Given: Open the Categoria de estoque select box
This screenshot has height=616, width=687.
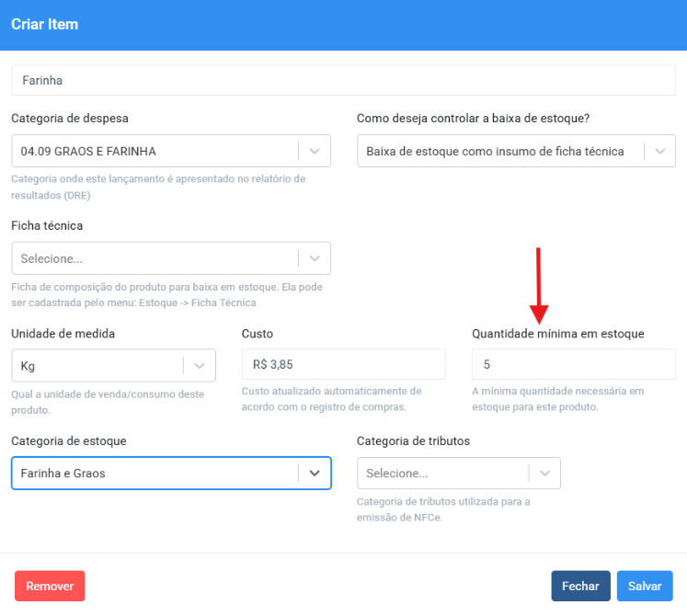Looking at the screenshot, I should click(x=155, y=473).
